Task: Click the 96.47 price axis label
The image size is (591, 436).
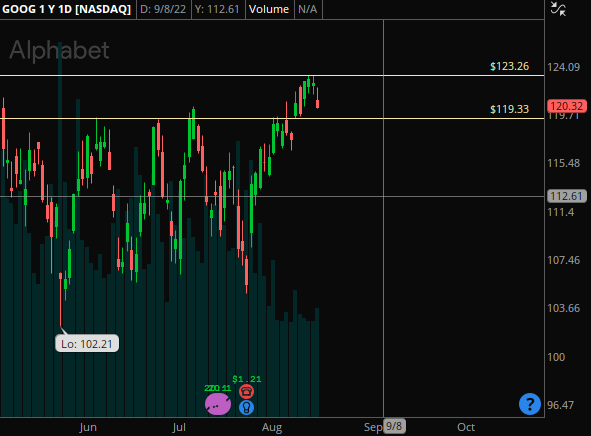Action: 560,405
